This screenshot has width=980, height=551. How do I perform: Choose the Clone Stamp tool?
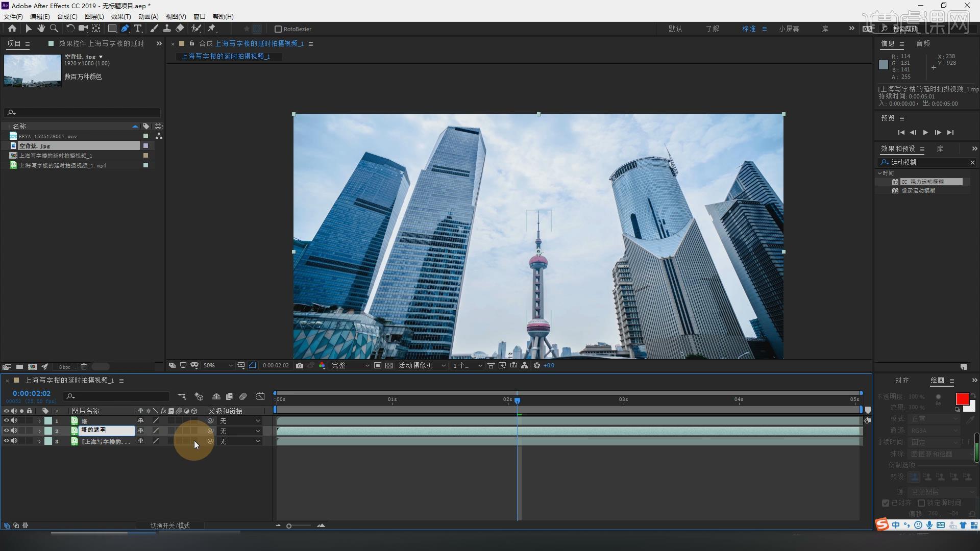166,29
